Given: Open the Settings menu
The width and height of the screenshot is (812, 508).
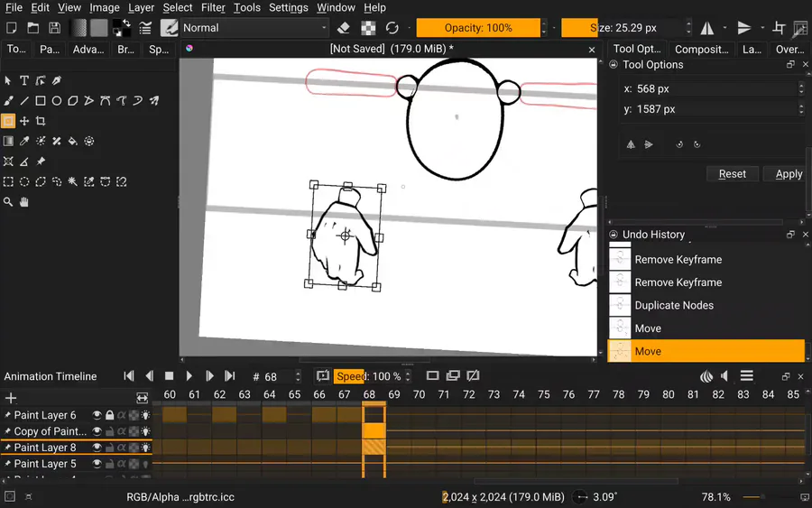Looking at the screenshot, I should point(288,7).
